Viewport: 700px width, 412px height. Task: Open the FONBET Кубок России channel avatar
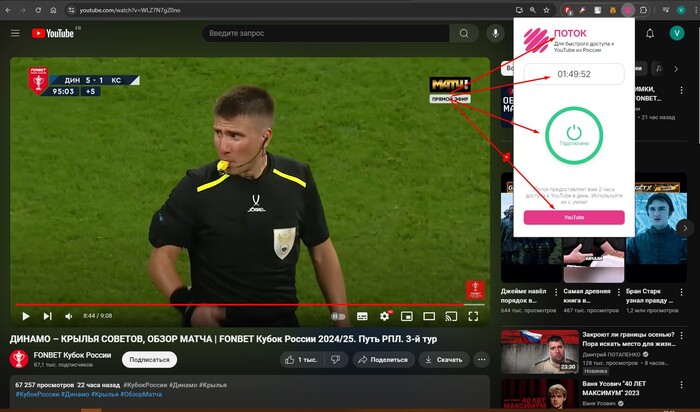click(19, 359)
